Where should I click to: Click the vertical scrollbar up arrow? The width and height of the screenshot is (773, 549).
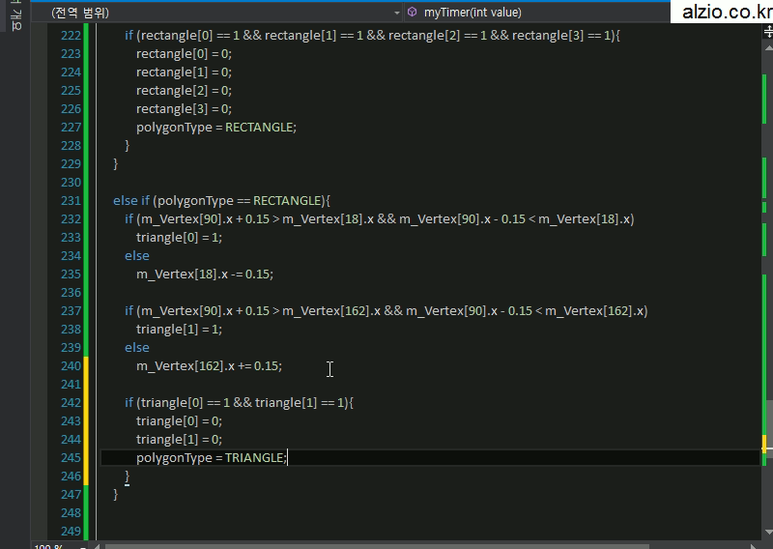pos(768,48)
